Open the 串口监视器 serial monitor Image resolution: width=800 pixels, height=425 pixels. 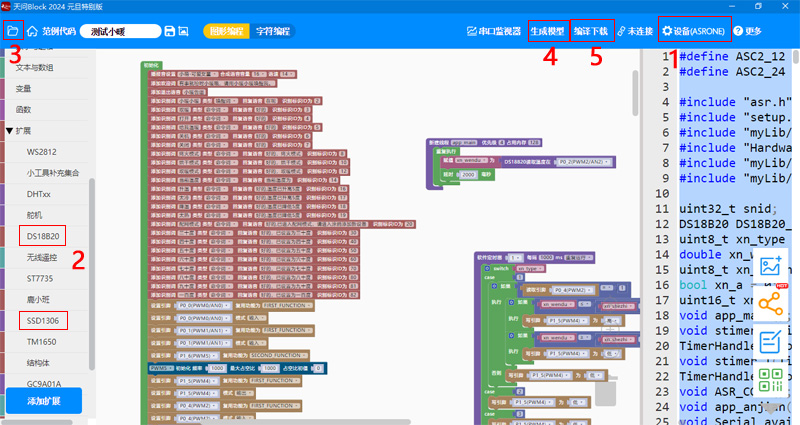(x=494, y=31)
